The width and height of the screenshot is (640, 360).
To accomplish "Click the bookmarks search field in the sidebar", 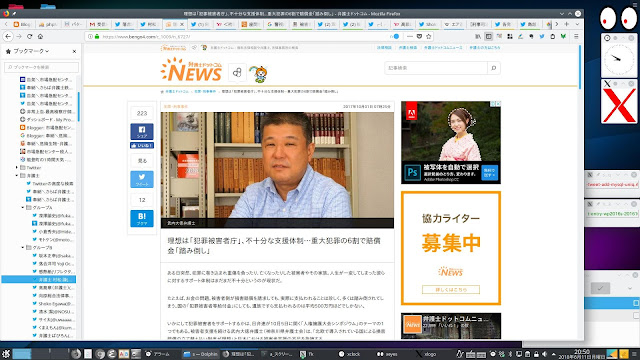I will 41,67.
